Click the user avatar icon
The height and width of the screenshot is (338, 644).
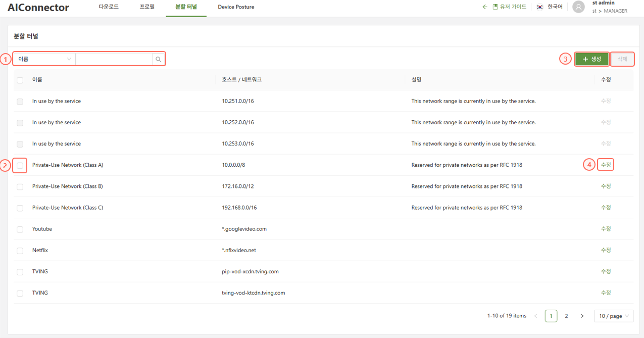[x=578, y=7]
